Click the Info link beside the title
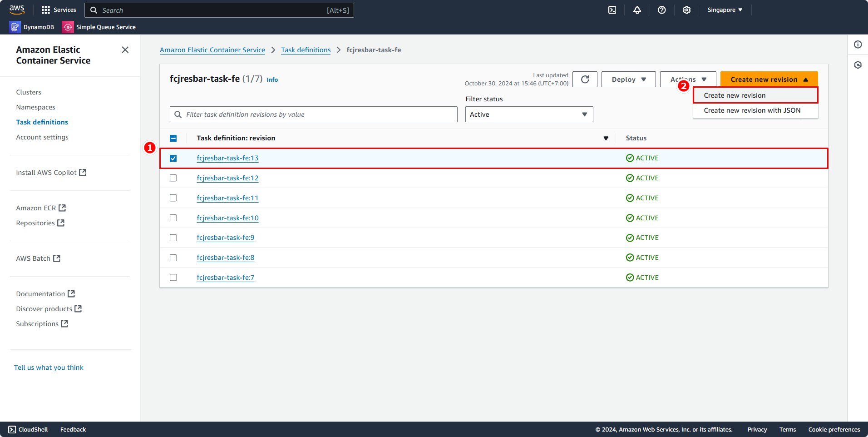The image size is (868, 437). click(272, 80)
